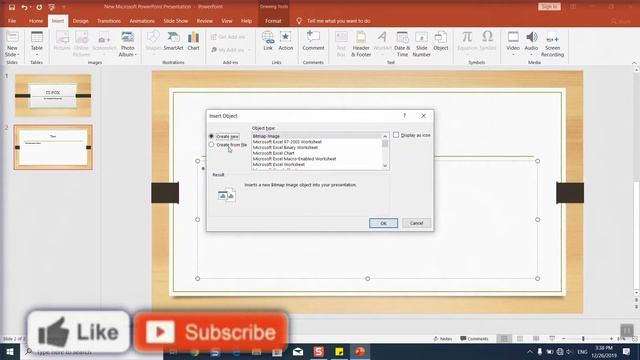This screenshot has height=360, width=640.
Task: Select the Create new radio button
Action: tap(211, 136)
